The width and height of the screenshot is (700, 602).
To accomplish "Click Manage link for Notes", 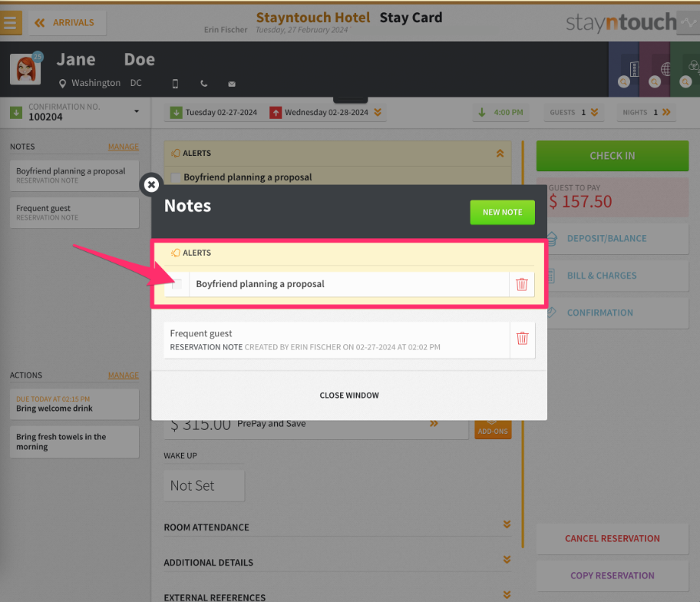I will (x=123, y=146).
